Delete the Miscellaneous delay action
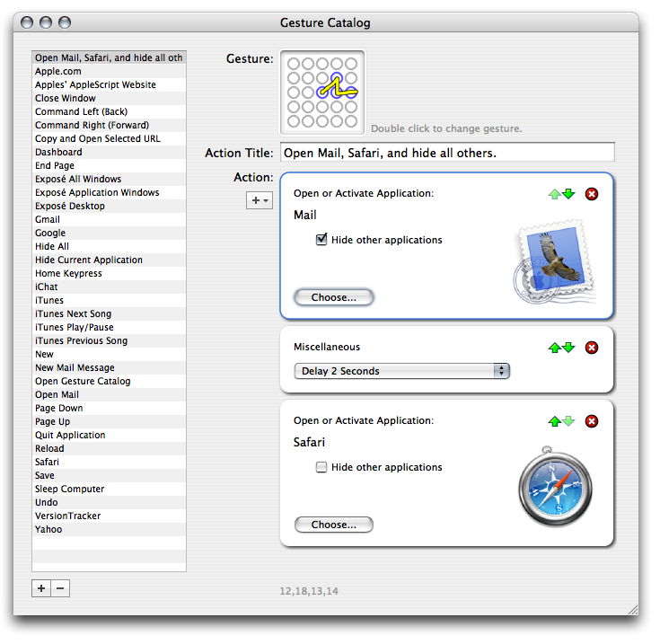 (591, 348)
